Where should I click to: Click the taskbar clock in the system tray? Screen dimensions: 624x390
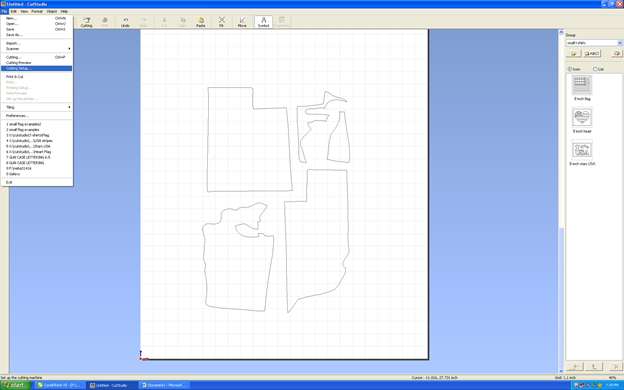click(x=612, y=385)
